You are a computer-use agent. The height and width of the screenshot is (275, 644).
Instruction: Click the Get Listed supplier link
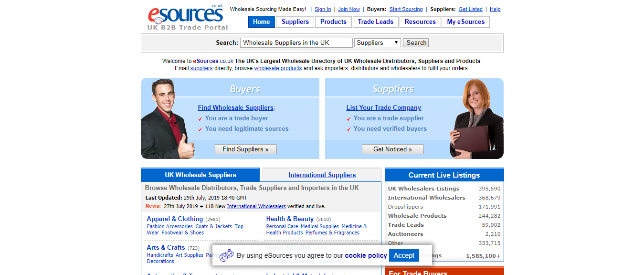coord(470,9)
